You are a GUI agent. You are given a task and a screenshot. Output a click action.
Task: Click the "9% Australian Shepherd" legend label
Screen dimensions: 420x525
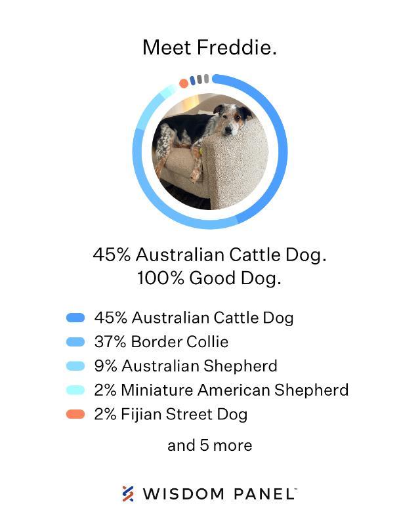(185, 366)
